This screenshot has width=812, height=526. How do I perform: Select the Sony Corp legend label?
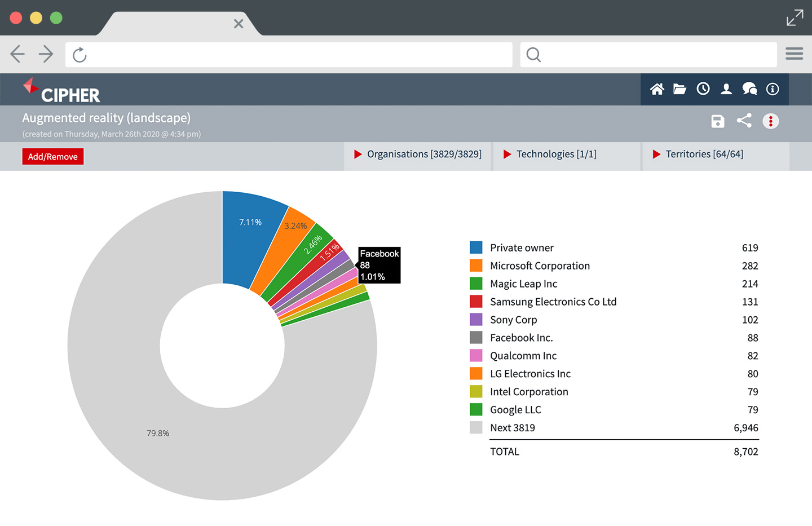coord(513,320)
